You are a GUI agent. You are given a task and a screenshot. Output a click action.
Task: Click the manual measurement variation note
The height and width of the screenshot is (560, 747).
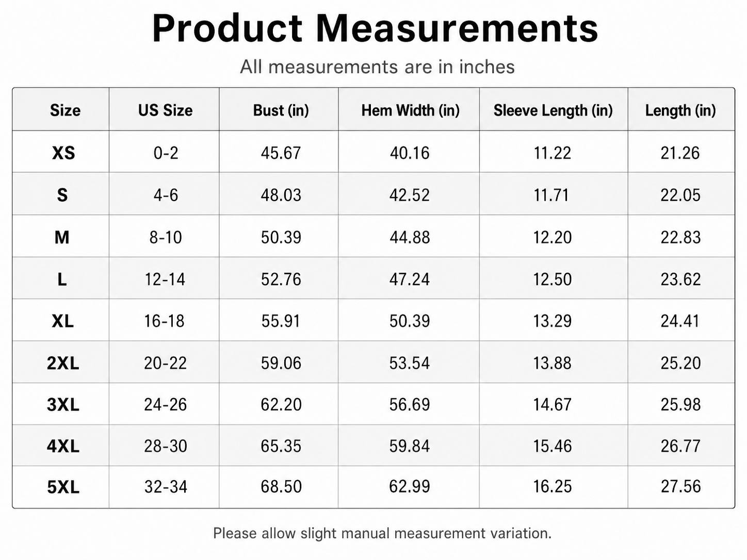pos(382,533)
